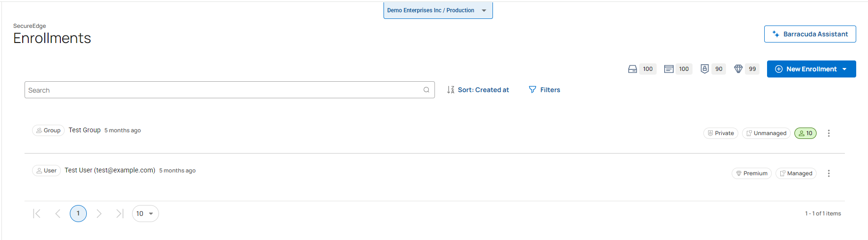
Task: Open the New Enrollment dropdown arrow
Action: click(844, 69)
